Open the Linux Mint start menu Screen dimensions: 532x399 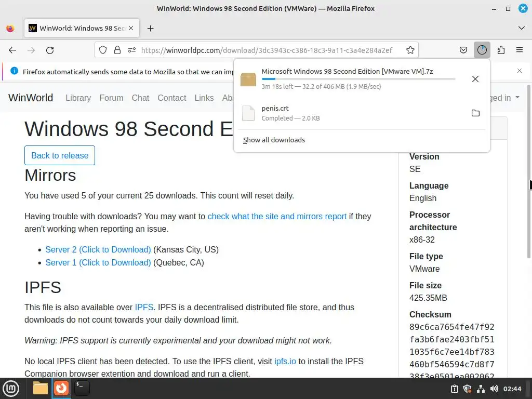11,389
